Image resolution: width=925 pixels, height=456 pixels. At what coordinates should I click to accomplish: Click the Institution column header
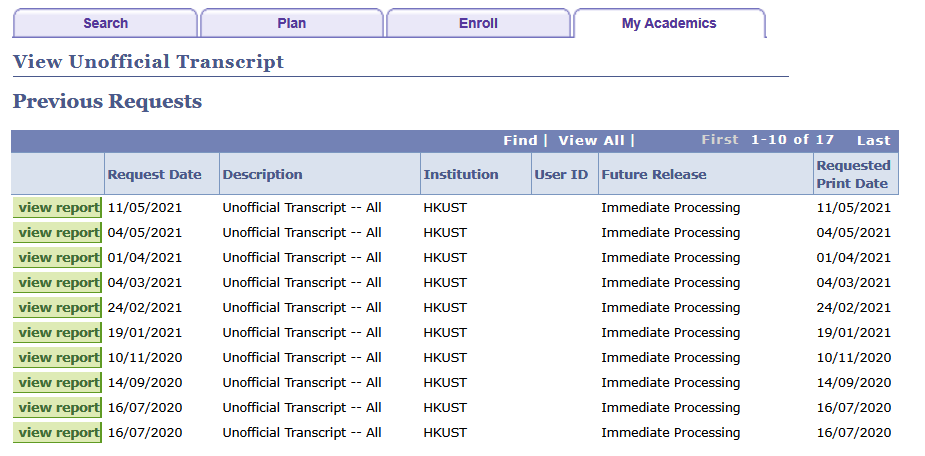461,175
